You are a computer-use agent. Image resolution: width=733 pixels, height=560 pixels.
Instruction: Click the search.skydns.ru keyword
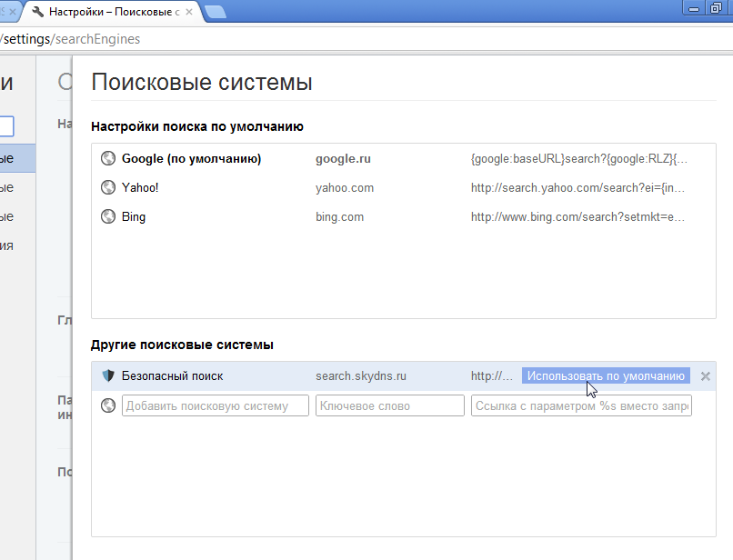click(x=361, y=375)
